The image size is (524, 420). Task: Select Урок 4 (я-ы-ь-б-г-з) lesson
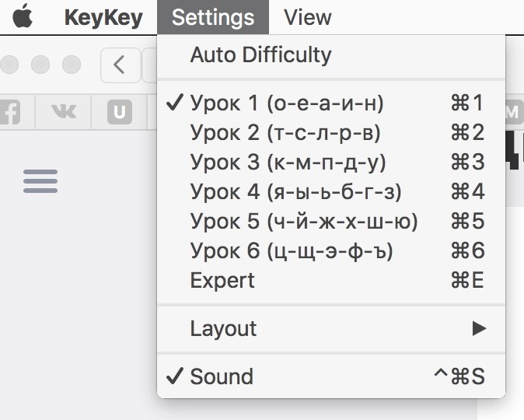pyautogui.click(x=295, y=192)
